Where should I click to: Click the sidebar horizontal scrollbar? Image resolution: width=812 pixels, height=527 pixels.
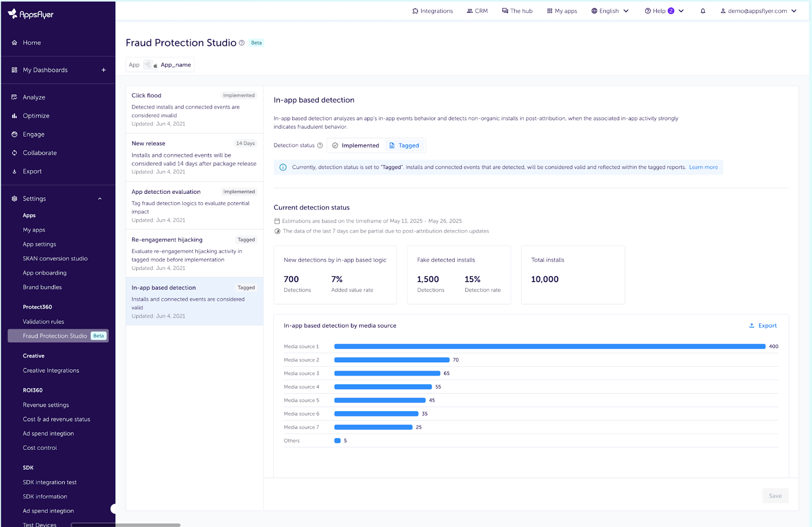click(125, 525)
